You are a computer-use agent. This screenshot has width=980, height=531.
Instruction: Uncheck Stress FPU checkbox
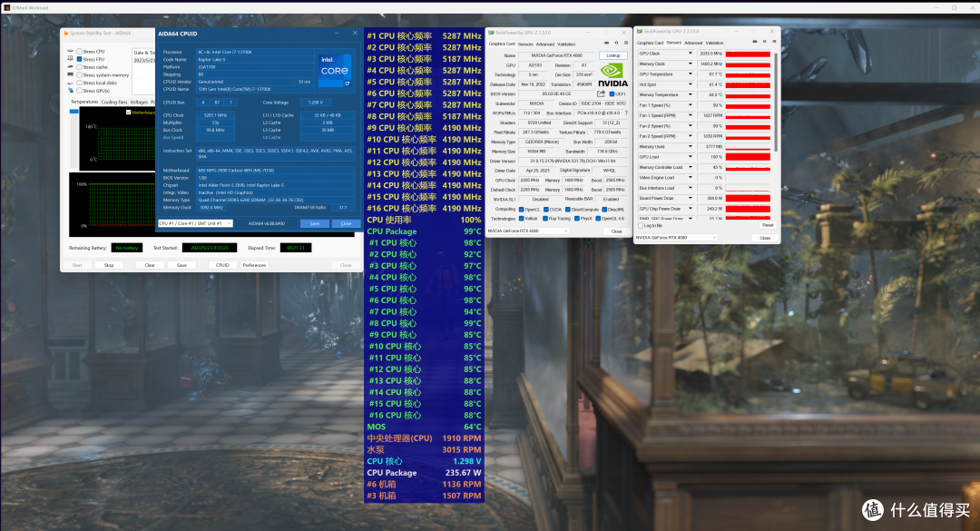click(79, 59)
